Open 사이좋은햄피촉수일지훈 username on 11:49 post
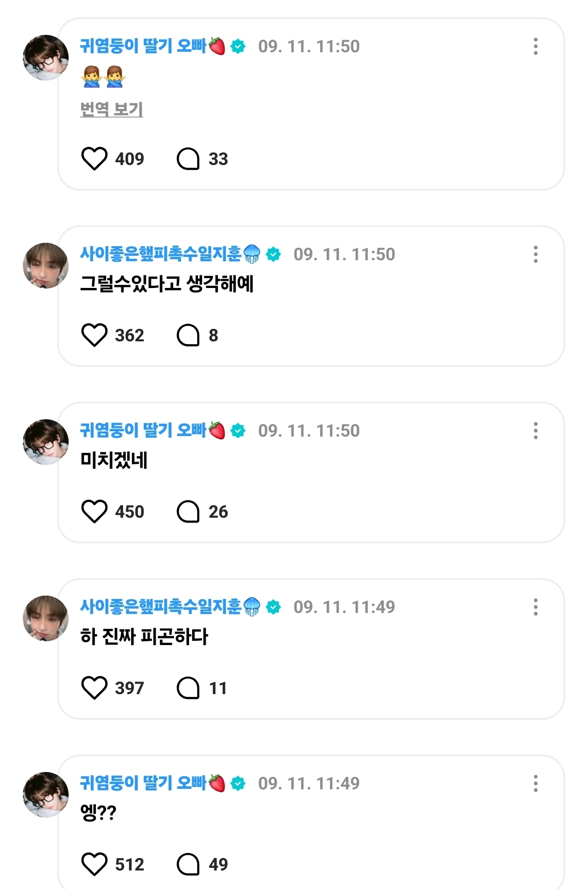588x889 pixels. [161, 607]
